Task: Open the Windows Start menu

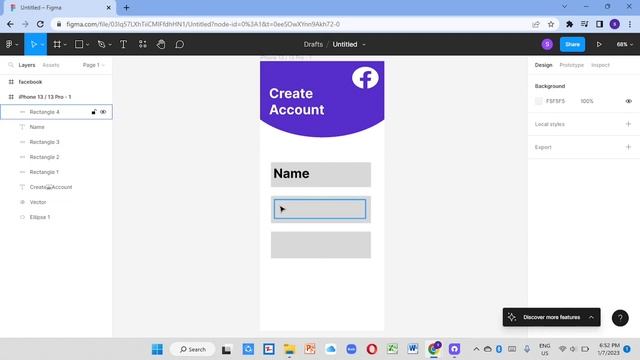Action: 157,349
